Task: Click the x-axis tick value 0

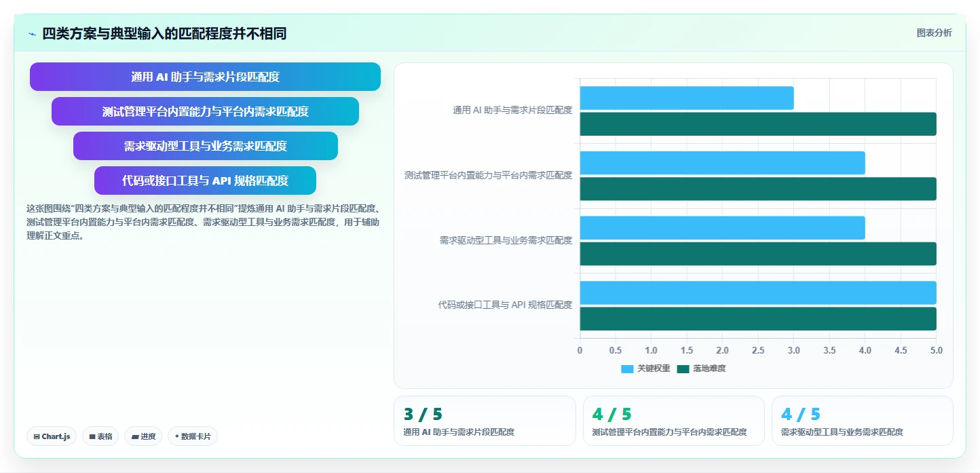Action: (580, 350)
